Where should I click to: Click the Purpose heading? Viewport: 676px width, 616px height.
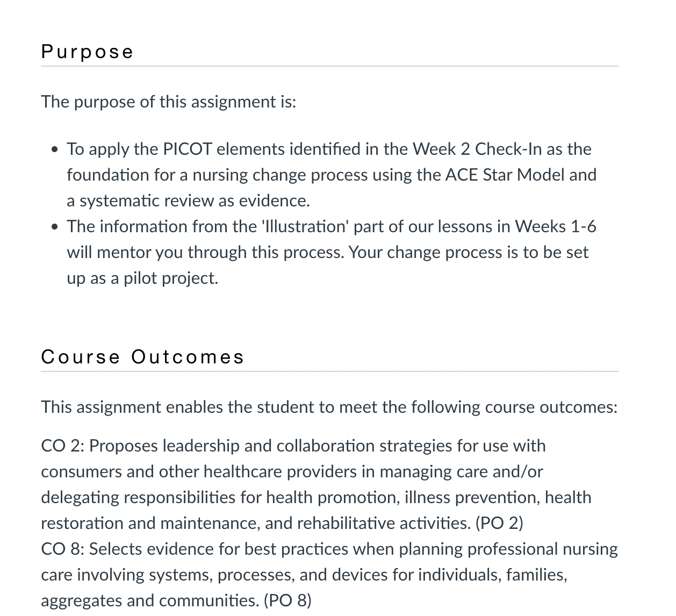[87, 52]
